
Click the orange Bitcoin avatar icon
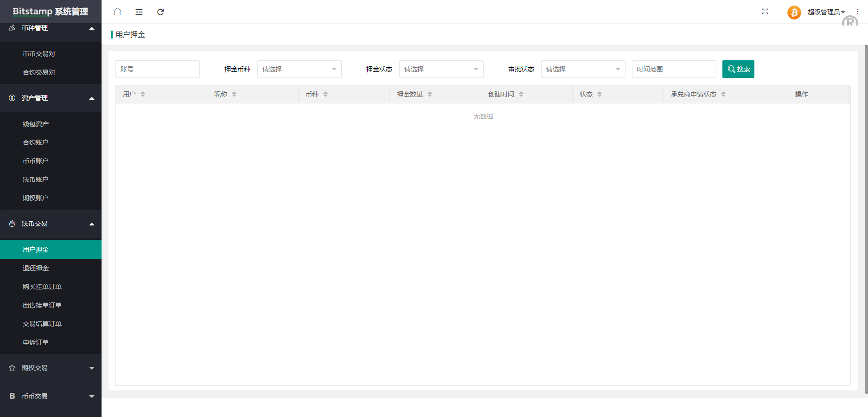pyautogui.click(x=794, y=12)
